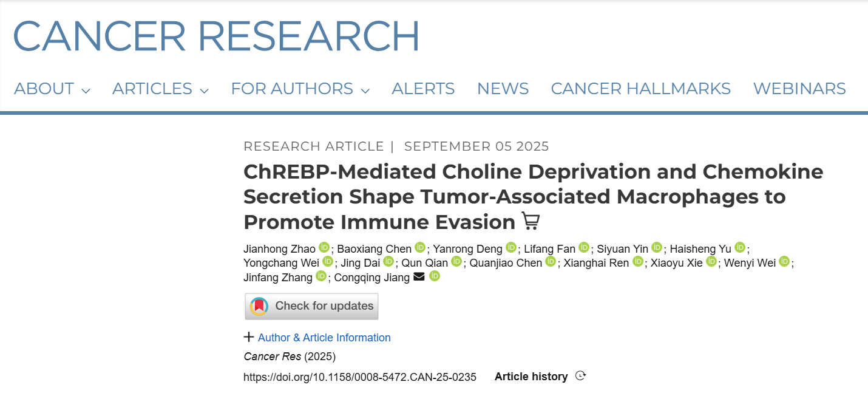
Task: Click the Article history clock icon
Action: [x=580, y=376]
